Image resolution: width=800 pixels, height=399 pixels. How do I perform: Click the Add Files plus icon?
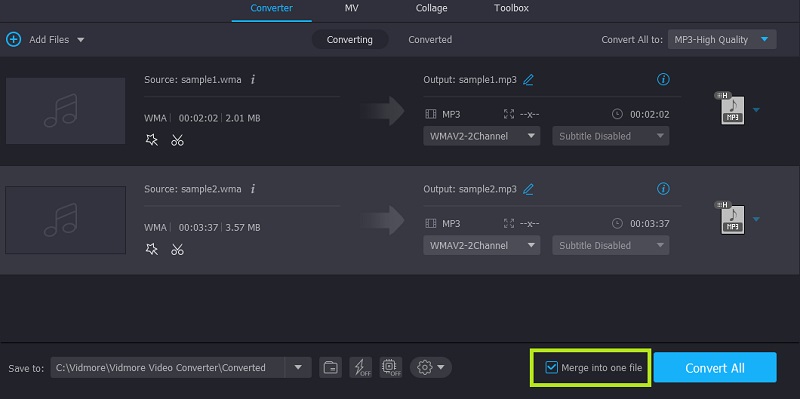13,39
